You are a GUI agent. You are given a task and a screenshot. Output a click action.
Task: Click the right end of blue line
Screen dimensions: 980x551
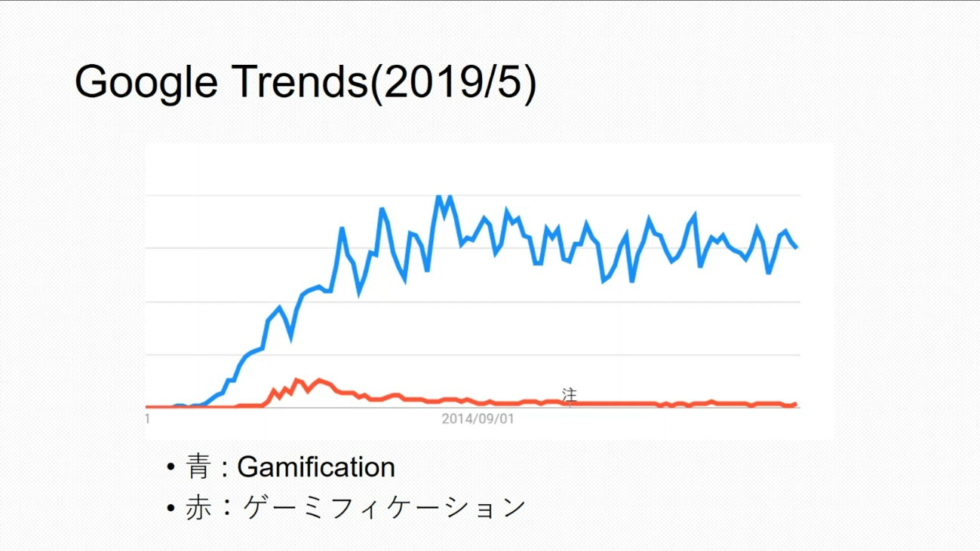click(797, 246)
